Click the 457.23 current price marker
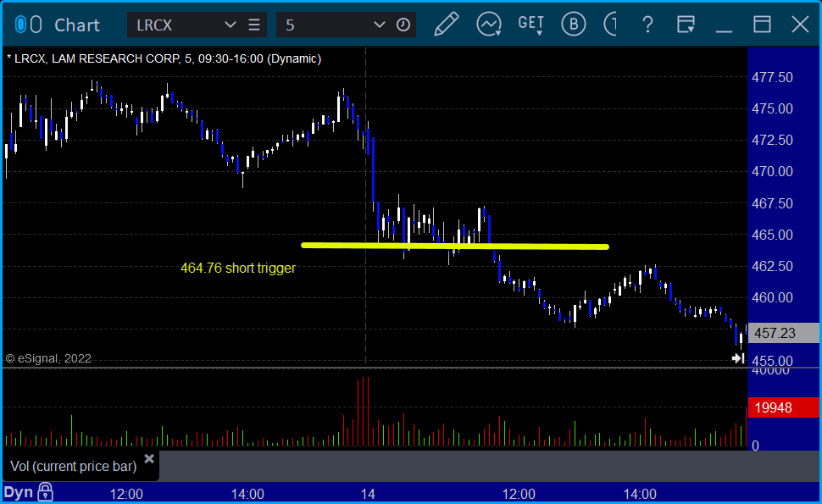This screenshot has height=504, width=822. point(784,333)
